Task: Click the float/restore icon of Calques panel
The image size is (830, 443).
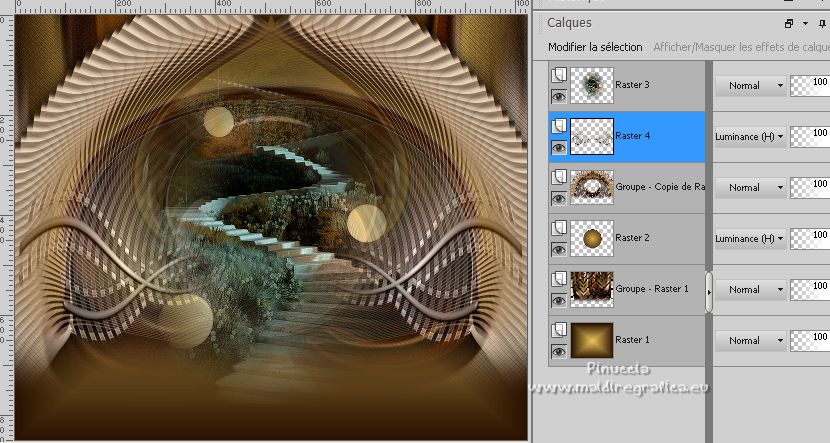Action: [x=789, y=23]
